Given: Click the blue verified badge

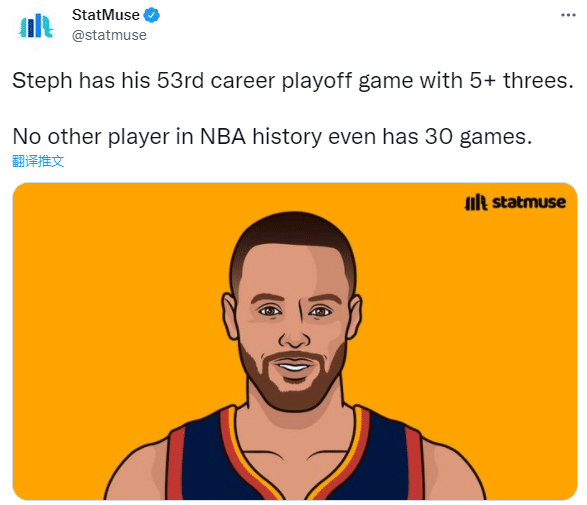Looking at the screenshot, I should coord(152,15).
